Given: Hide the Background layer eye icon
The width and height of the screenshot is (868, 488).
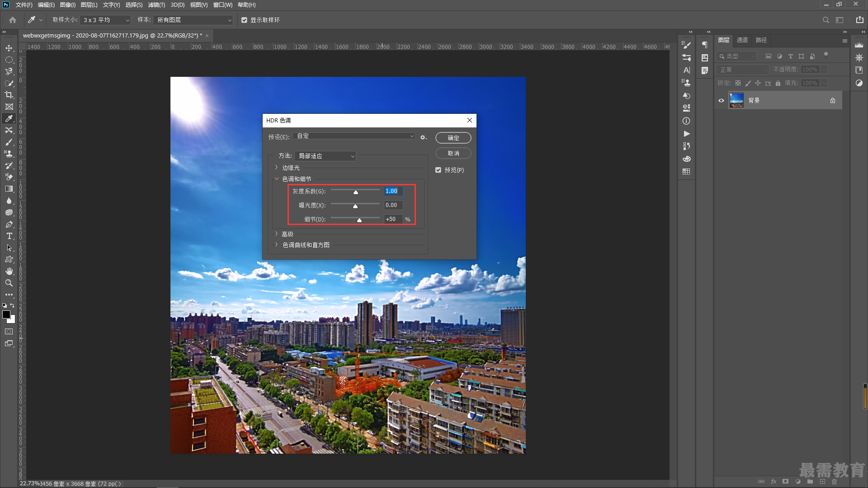Looking at the screenshot, I should pyautogui.click(x=721, y=100).
